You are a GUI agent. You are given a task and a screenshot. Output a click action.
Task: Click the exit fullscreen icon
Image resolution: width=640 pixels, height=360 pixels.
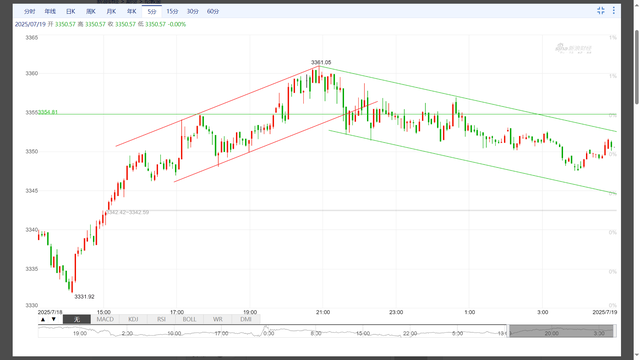pos(601,11)
